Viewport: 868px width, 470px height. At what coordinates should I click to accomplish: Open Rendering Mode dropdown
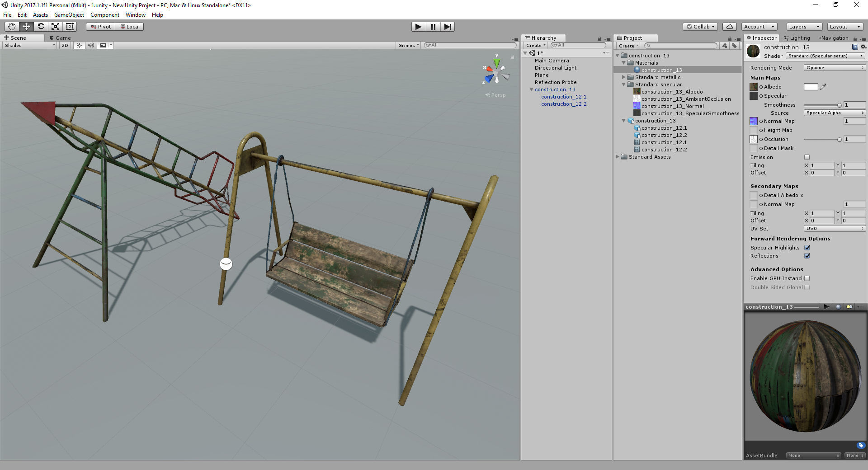[835, 68]
